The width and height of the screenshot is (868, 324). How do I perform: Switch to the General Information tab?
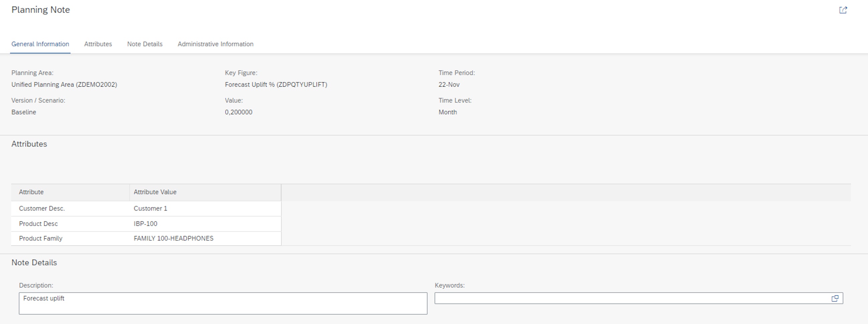(40, 44)
